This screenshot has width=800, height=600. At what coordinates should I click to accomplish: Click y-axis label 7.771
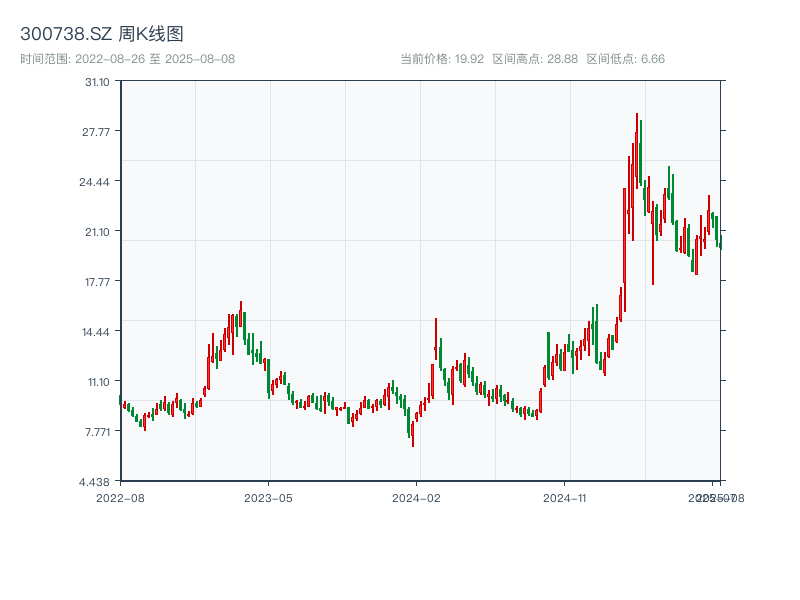coord(97,432)
